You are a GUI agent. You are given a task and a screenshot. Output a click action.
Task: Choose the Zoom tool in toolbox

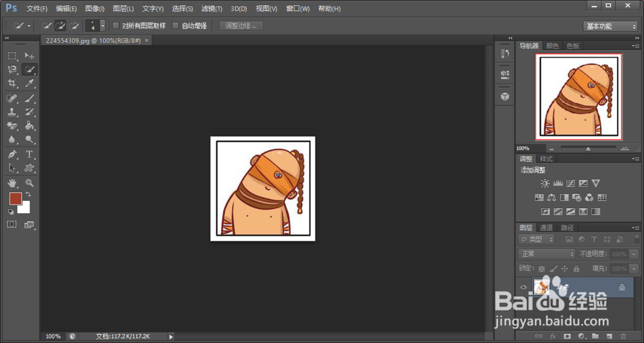pos(29,183)
